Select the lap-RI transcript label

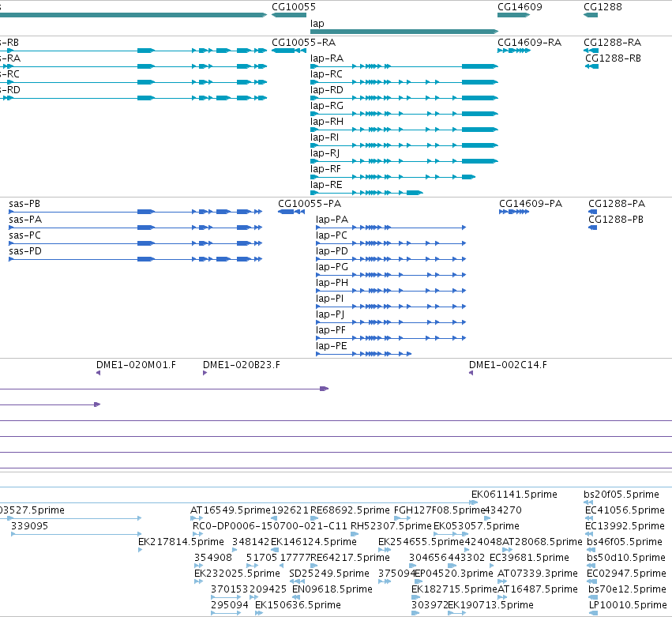325,137
